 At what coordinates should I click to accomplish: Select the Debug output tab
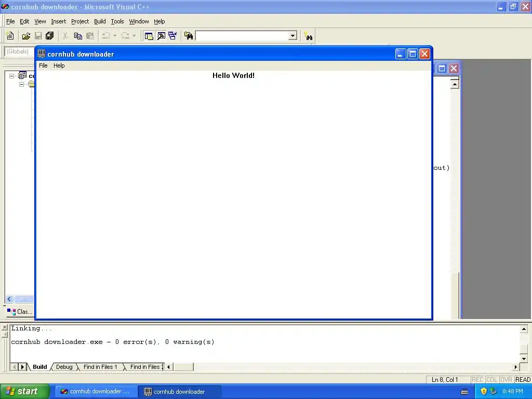[64, 367]
